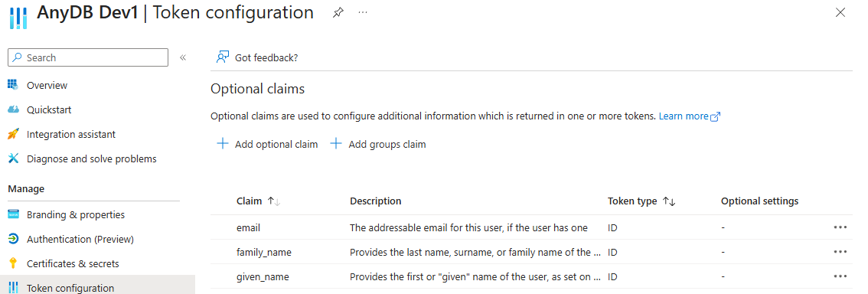
Task: Click the Manage section label
Action: (x=26, y=189)
